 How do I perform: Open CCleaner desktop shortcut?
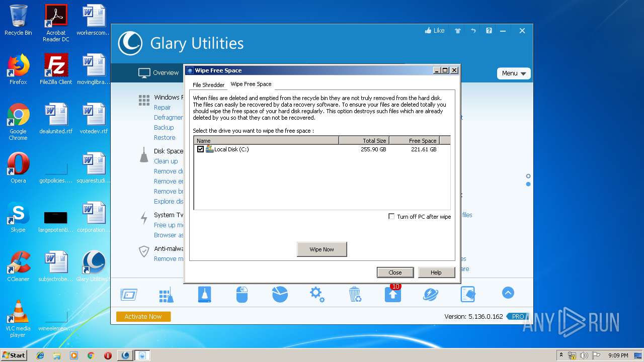click(x=18, y=266)
